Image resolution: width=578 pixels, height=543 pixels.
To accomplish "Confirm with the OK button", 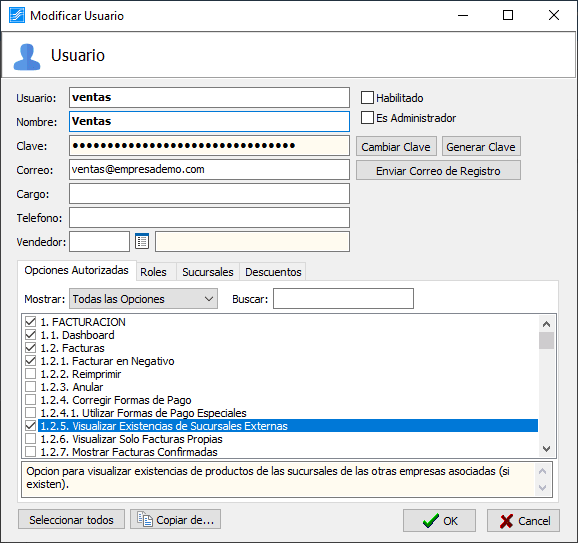I will [439, 521].
